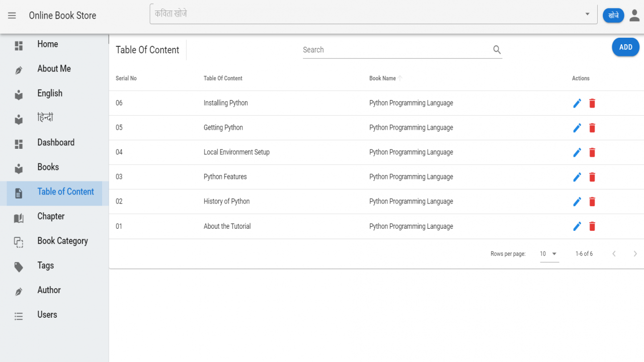Expand the कविता खोजे dropdown arrow

point(587,14)
